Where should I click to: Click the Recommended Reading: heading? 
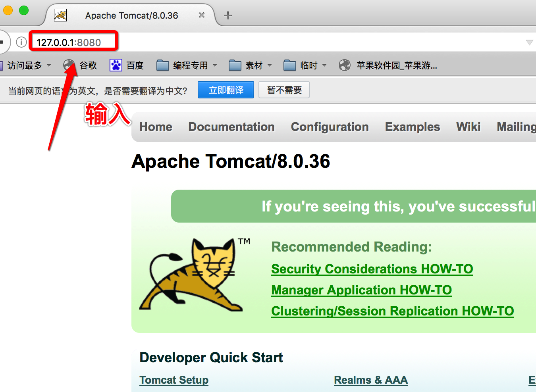[351, 247]
